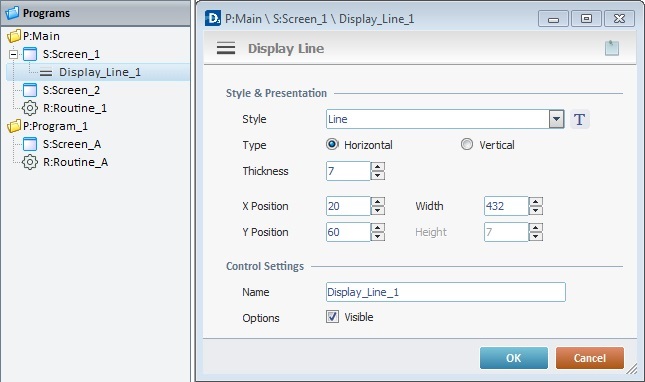Screen dimensions: 645x382
Task: Click the clipboard notes icon in dialog header
Action: (x=612, y=48)
